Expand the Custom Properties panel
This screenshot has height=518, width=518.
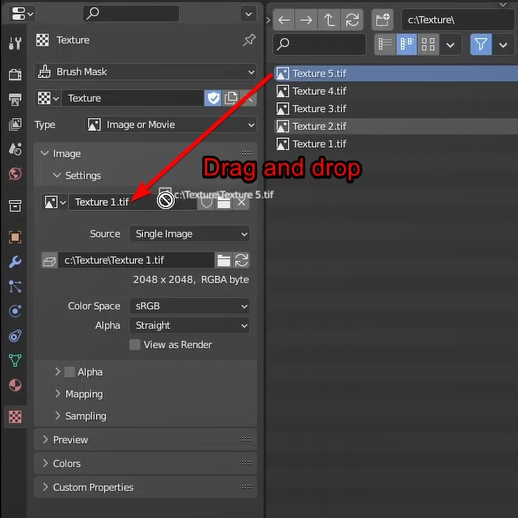tap(45, 487)
